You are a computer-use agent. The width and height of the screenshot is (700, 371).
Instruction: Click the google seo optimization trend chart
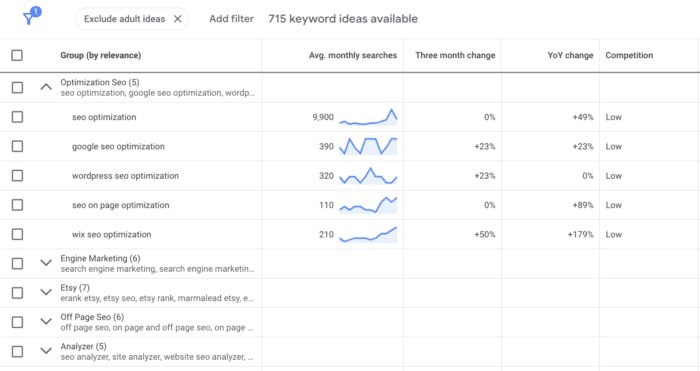click(x=368, y=146)
